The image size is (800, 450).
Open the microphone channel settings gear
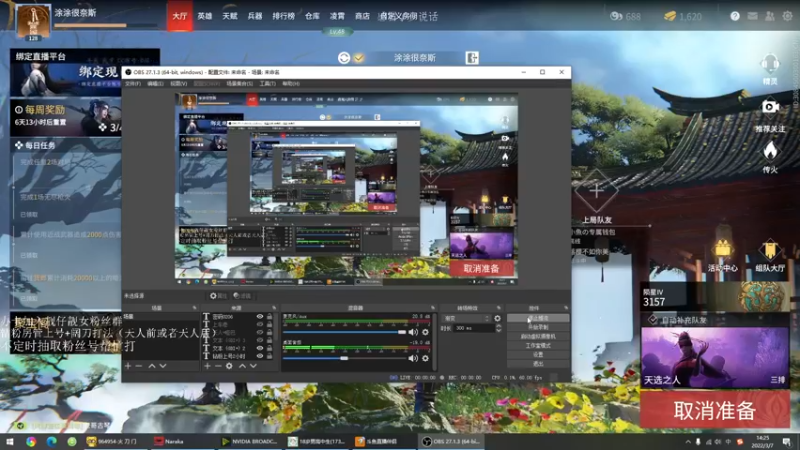coord(426,332)
